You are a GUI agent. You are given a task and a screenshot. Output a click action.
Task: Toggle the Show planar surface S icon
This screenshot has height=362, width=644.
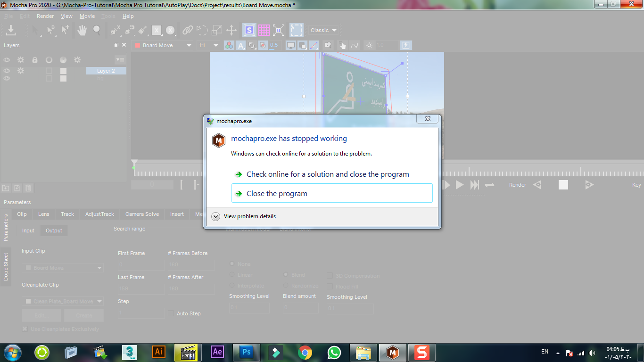249,30
